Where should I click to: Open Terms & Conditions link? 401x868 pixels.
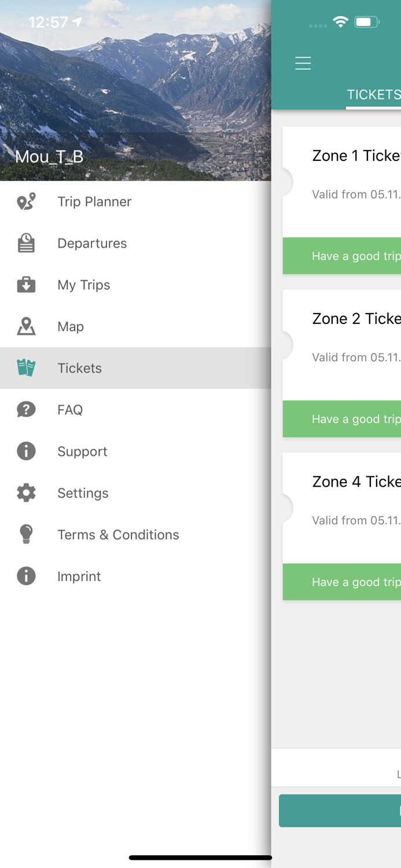[x=118, y=535]
